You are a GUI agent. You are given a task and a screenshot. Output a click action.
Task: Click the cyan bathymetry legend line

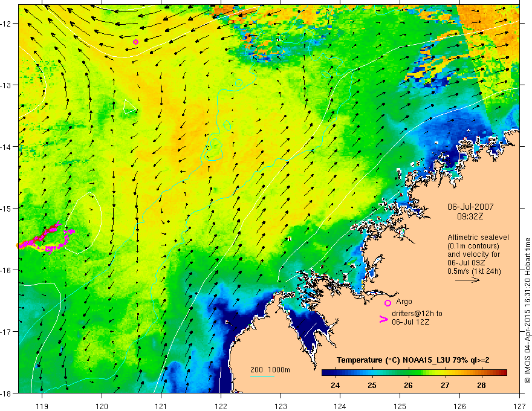coord(262,376)
